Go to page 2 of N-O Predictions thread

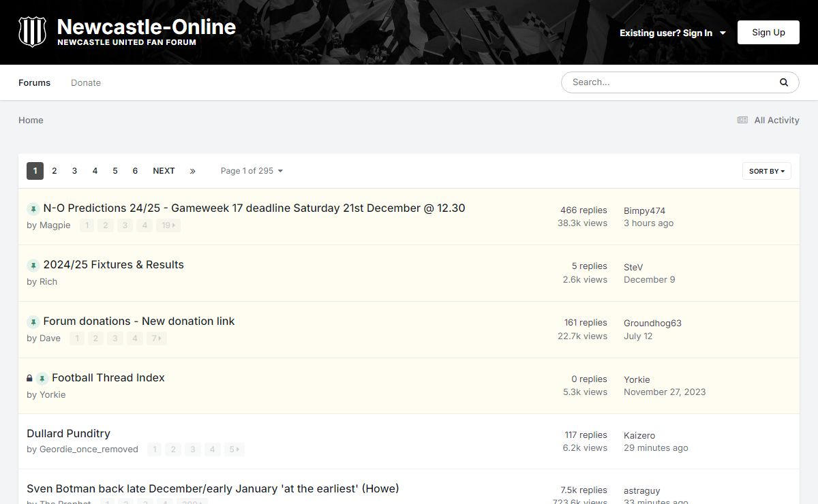pyautogui.click(x=106, y=225)
